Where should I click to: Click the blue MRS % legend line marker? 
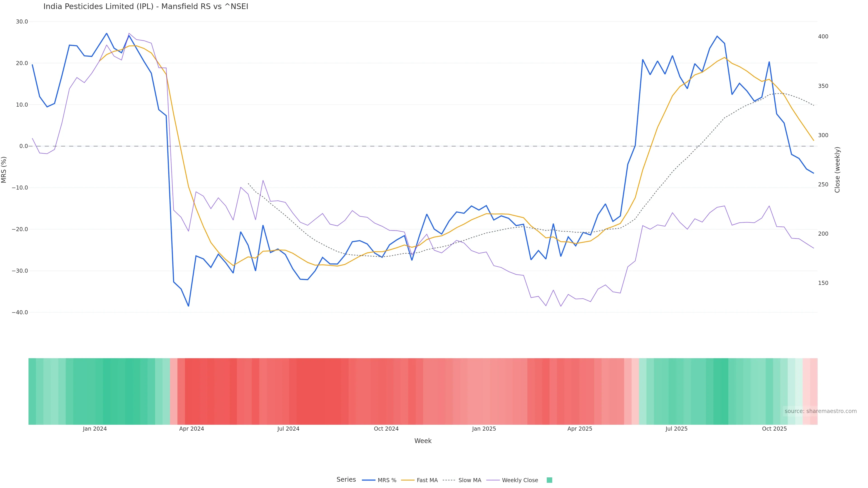point(369,480)
